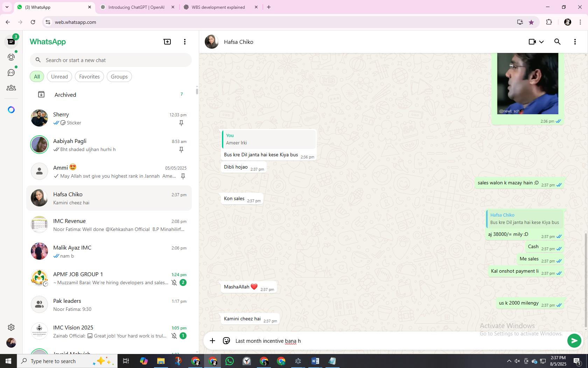The image size is (588, 368).
Task: Open the Communities icon in the sidebar
Action: (11, 88)
